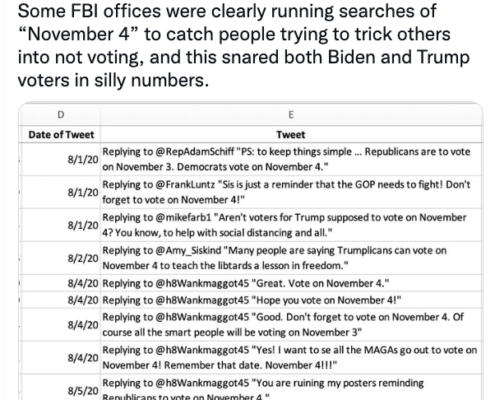
Task: Open the tweet text about FBI offices
Action: tap(243, 45)
